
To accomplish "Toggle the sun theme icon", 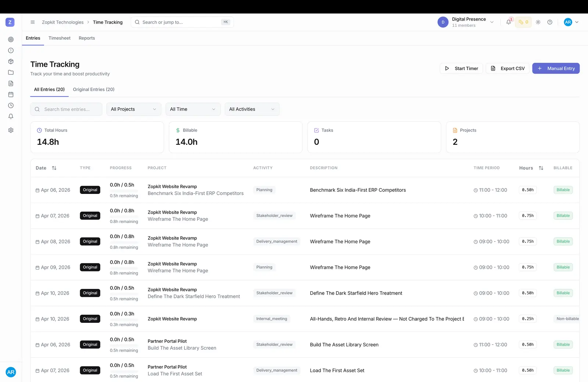I will click(538, 22).
